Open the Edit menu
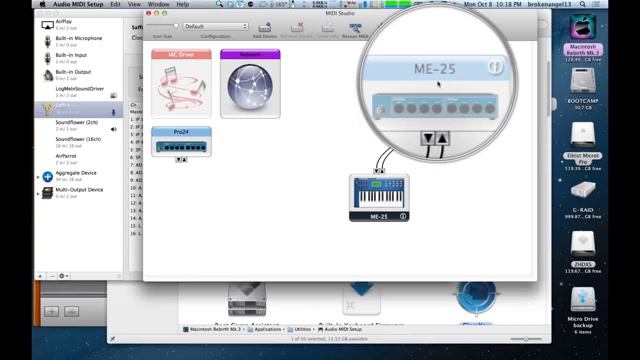 click(115, 4)
